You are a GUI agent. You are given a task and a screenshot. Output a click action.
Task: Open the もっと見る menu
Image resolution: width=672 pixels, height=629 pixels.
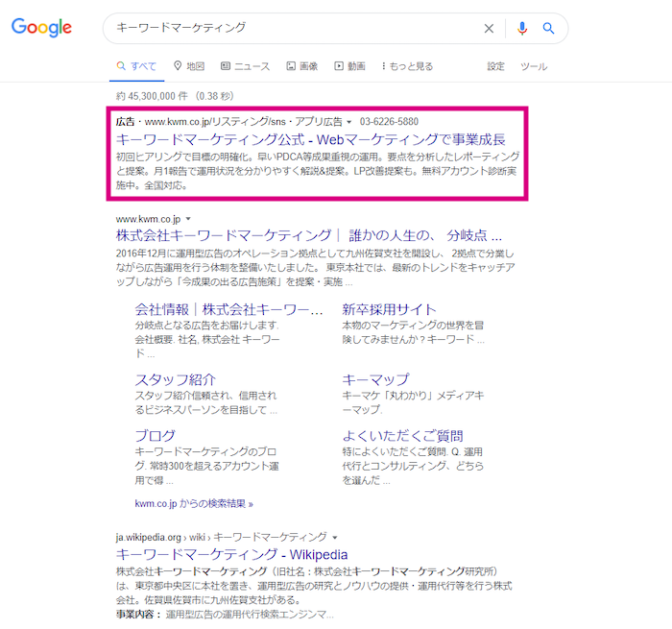coord(408,66)
